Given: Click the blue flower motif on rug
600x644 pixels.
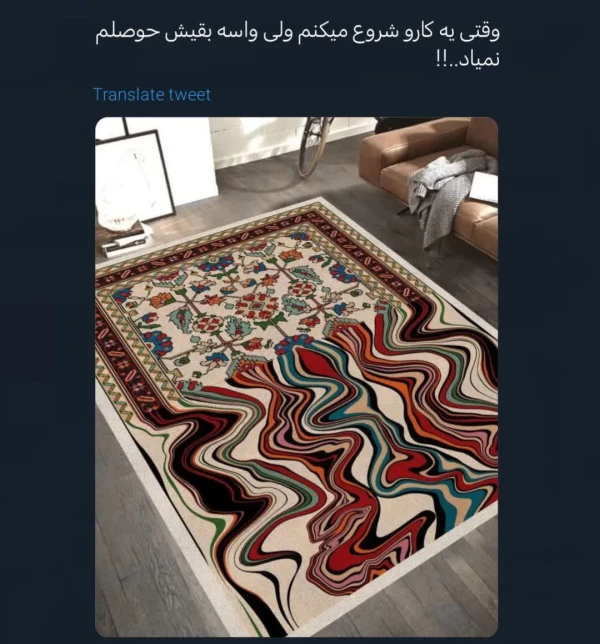Looking at the screenshot, I should click(158, 343).
